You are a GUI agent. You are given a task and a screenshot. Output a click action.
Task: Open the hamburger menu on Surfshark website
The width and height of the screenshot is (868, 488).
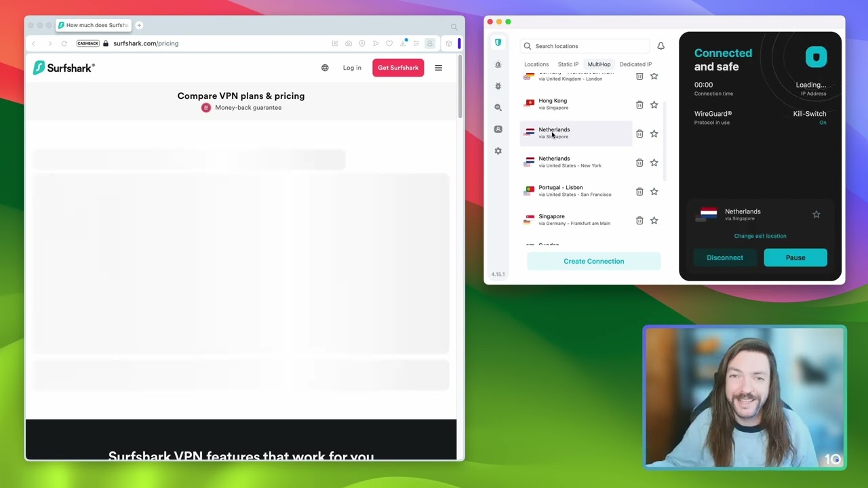[438, 68]
